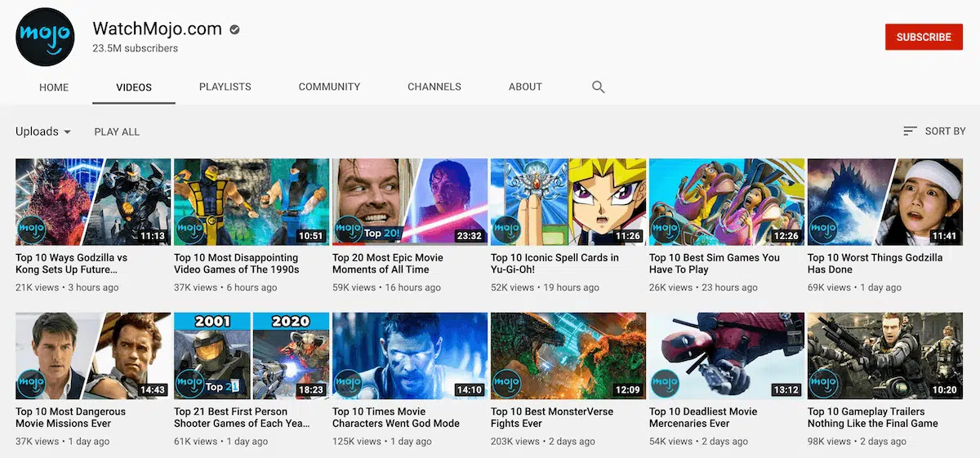This screenshot has width=980, height=458.
Task: Click the 18:23 duration badge
Action: pyautogui.click(x=310, y=389)
